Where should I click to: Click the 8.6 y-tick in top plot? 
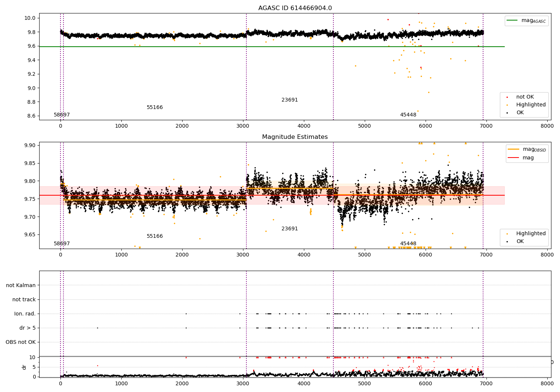(x=32, y=116)
